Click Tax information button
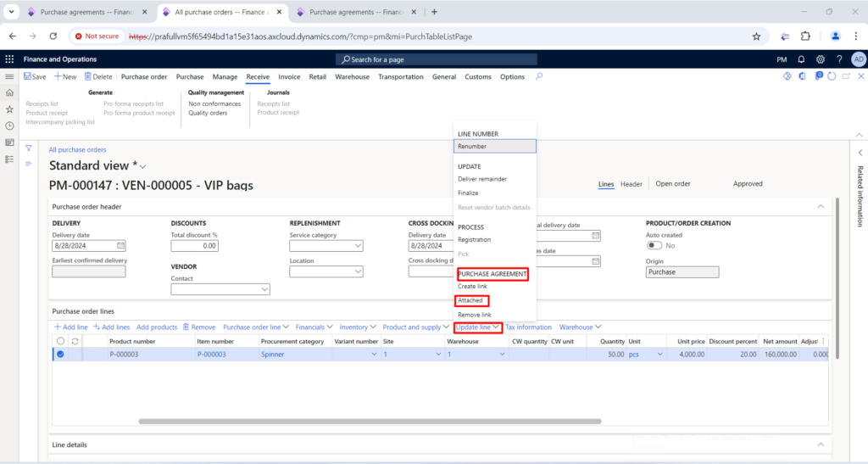 click(x=529, y=327)
